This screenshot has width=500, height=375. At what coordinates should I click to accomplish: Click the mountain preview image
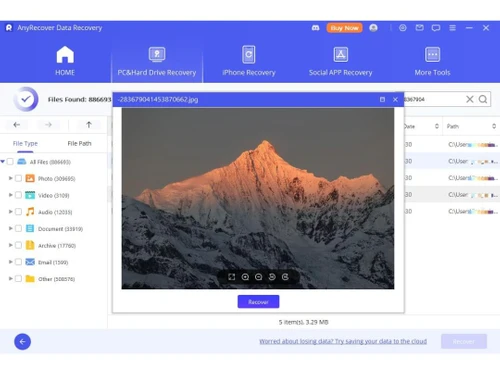coord(258,198)
